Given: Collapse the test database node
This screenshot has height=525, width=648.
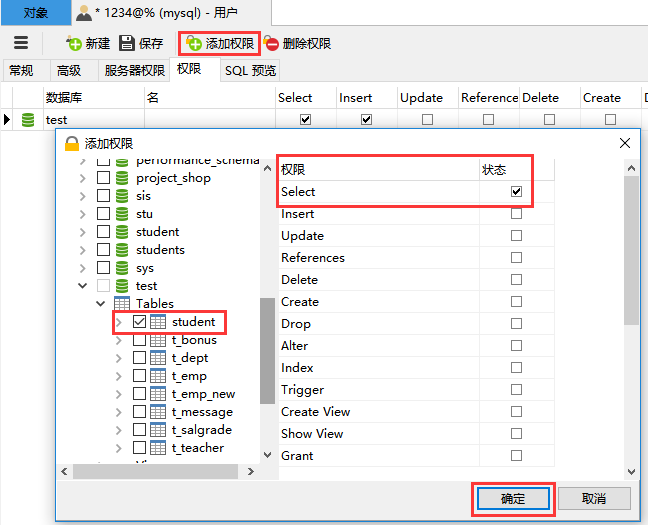Looking at the screenshot, I should [83, 286].
